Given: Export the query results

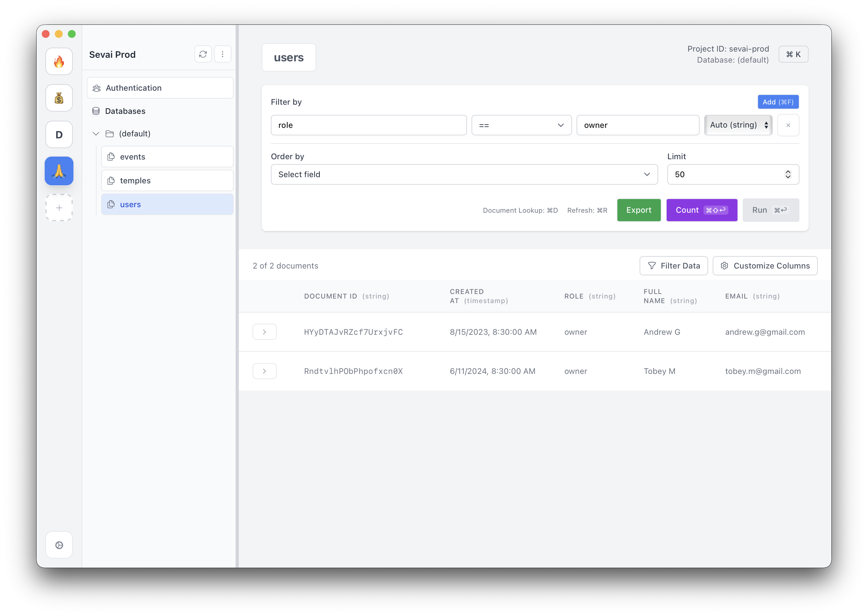Looking at the screenshot, I should (x=639, y=210).
